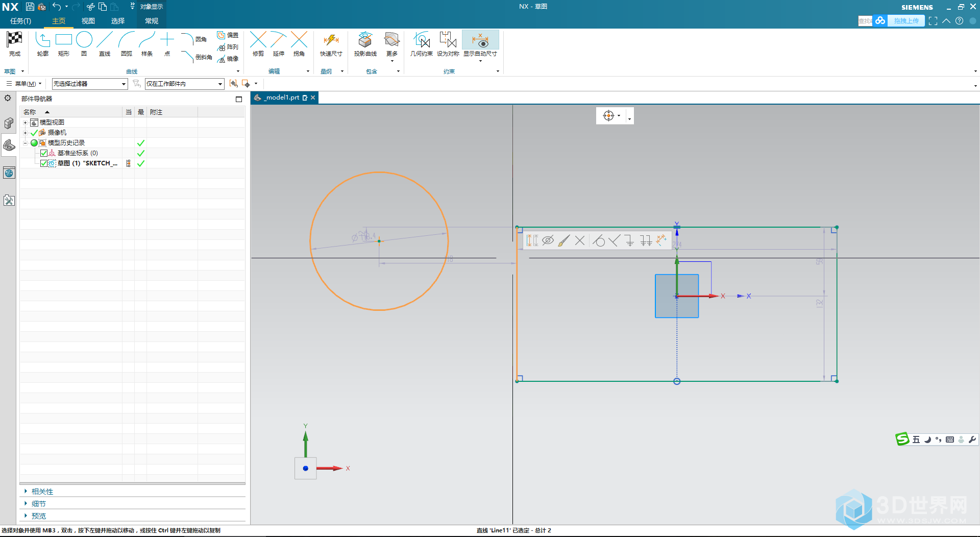Open the 任务(T) menu
980x537 pixels.
point(21,21)
